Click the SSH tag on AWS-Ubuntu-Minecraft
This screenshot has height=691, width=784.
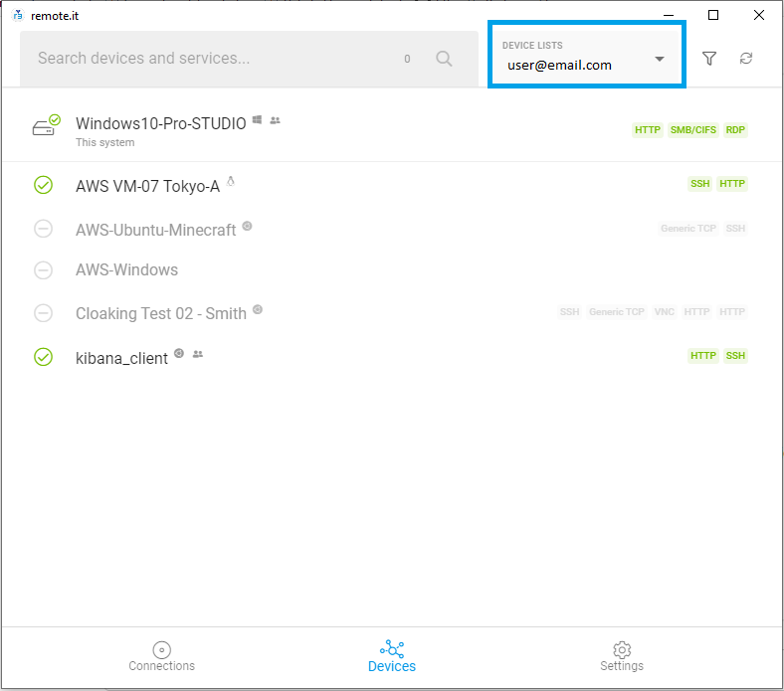(x=735, y=229)
